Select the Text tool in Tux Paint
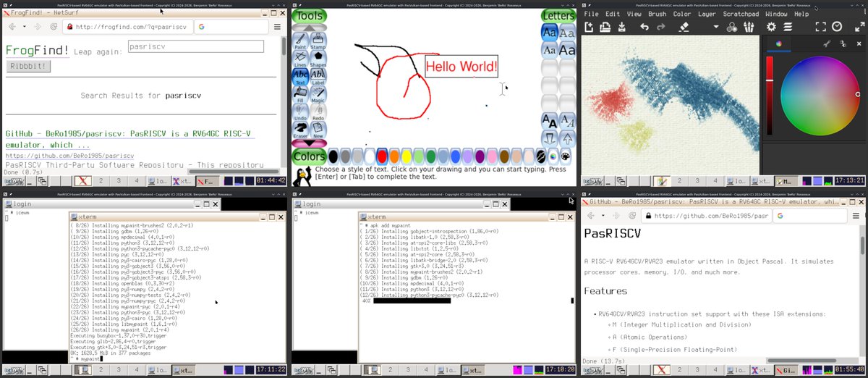Viewport: 868px width, 378px height. (300, 77)
